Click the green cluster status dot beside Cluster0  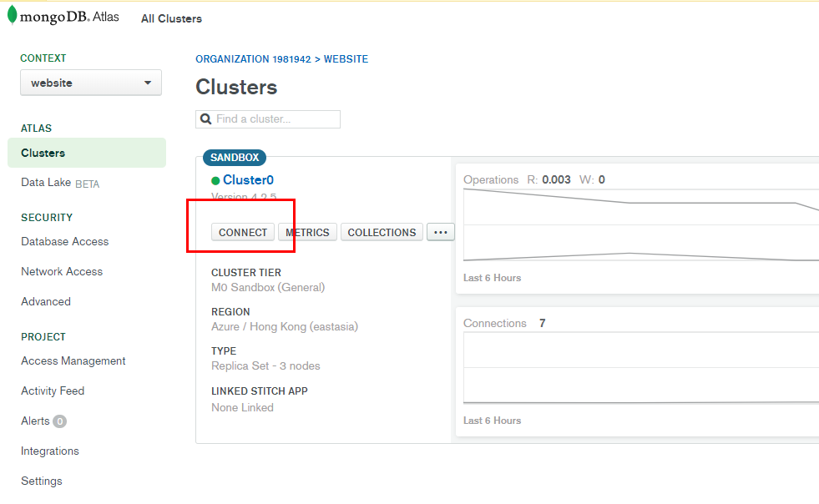point(215,179)
